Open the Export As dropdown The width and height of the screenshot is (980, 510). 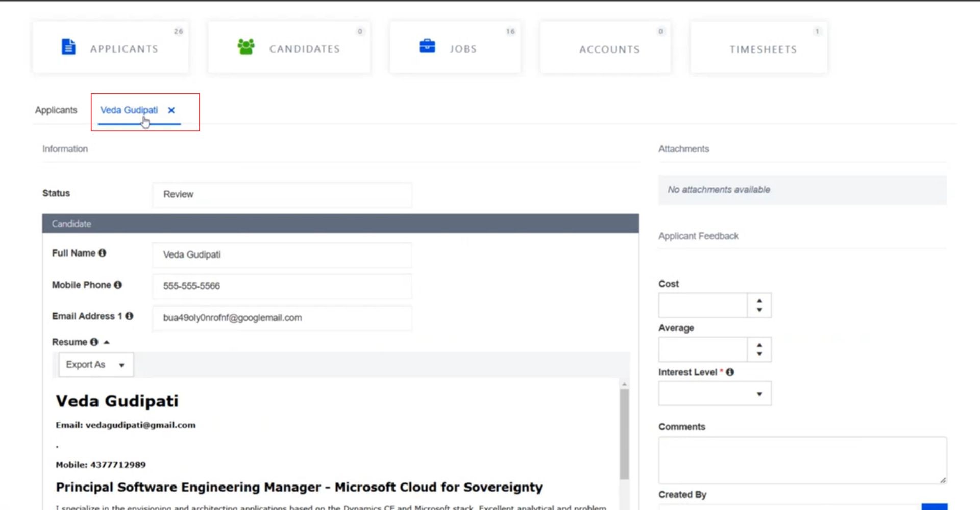coord(96,365)
